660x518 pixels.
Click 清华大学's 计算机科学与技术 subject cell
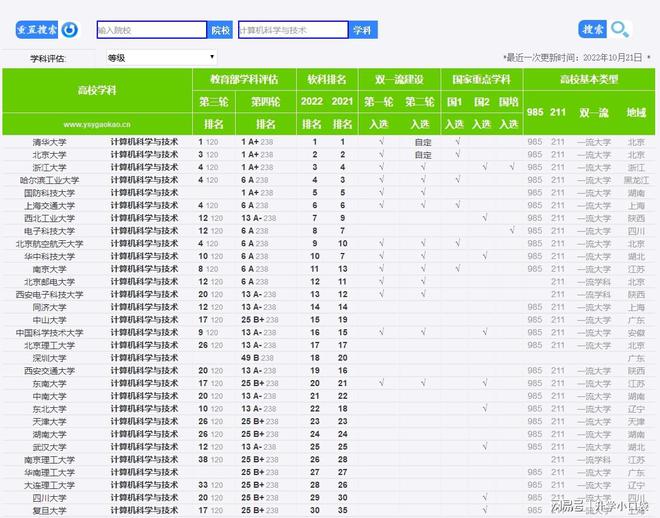[144, 142]
